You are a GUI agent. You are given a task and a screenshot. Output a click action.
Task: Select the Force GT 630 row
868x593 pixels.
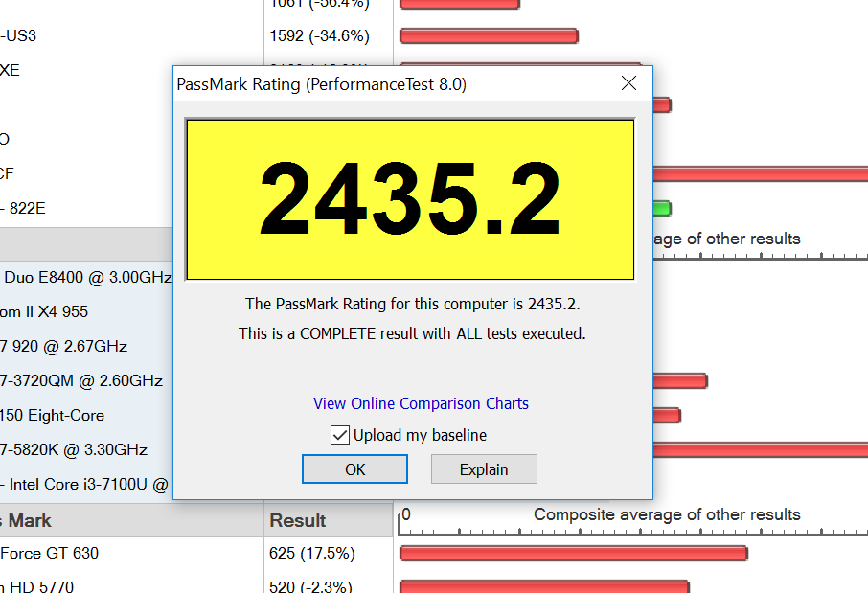(132, 553)
